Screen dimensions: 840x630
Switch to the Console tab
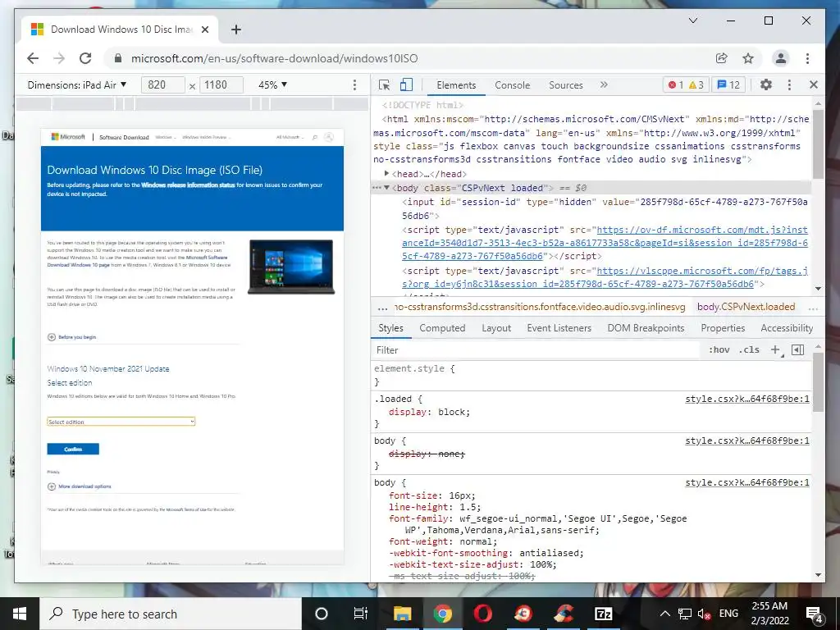pyautogui.click(x=512, y=85)
